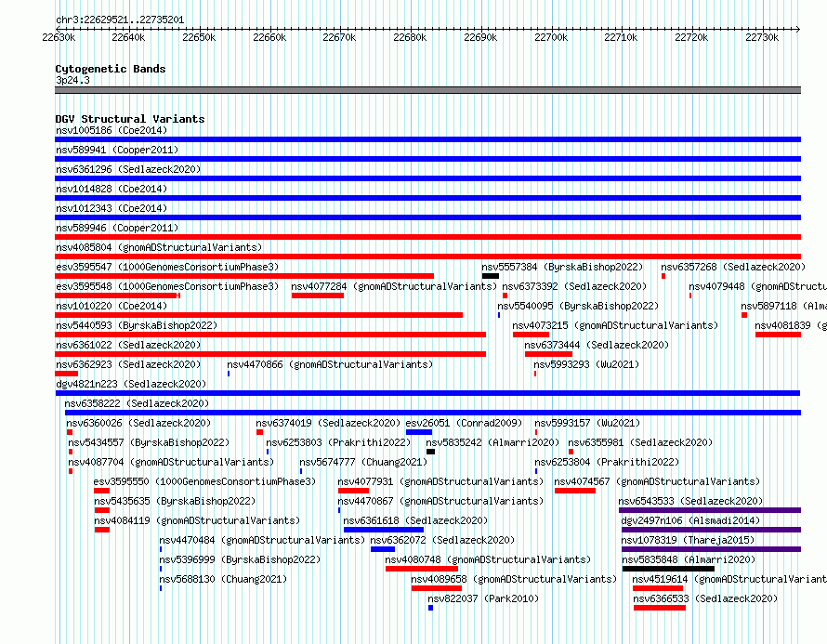Image resolution: width=827 pixels, height=644 pixels.
Task: Select the nsv589941 (Cooper2011) blue bar label
Action: pyautogui.click(x=117, y=150)
